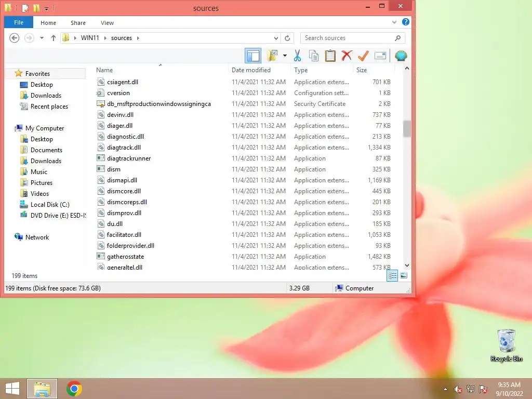The image size is (532, 399).
Task: Sort by the Size column header
Action: click(x=374, y=70)
